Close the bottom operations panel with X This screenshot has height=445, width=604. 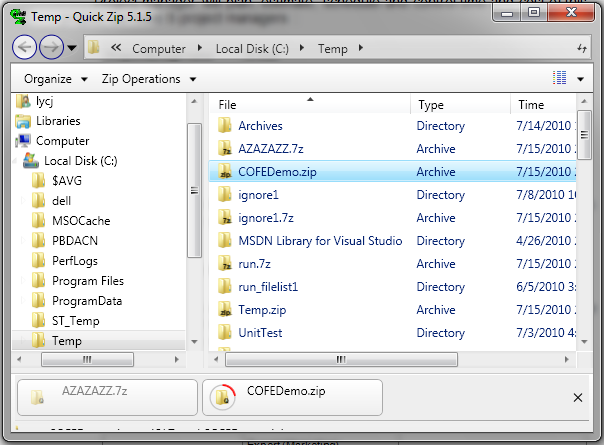coord(577,398)
